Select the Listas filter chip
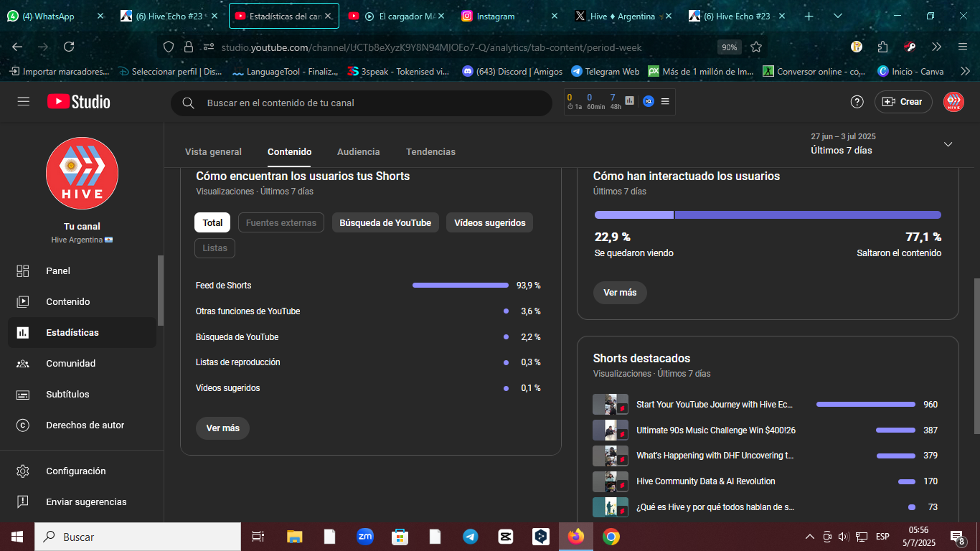This screenshot has height=551, width=980. (215, 248)
